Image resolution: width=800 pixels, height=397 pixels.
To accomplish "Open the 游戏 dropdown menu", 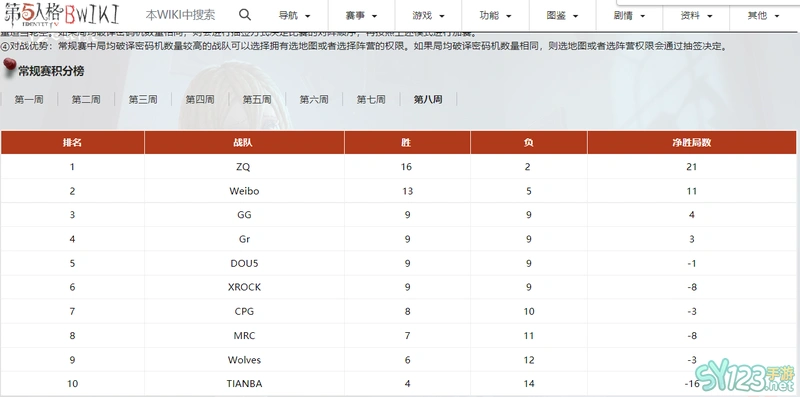I will coord(429,15).
